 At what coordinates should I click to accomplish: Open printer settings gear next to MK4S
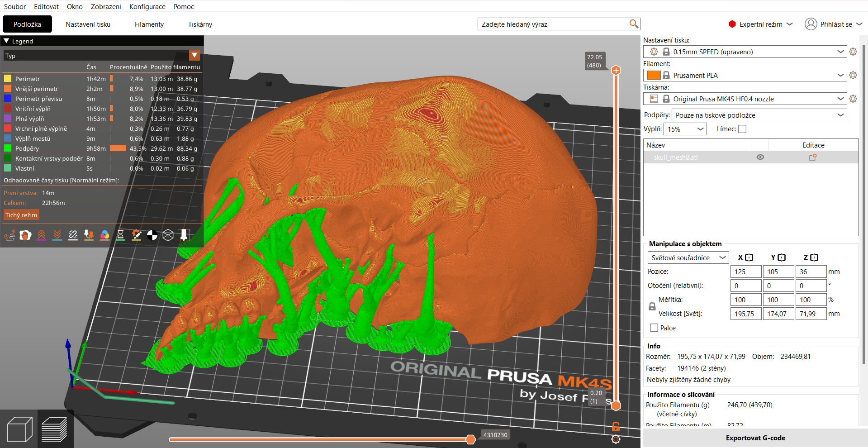click(853, 99)
